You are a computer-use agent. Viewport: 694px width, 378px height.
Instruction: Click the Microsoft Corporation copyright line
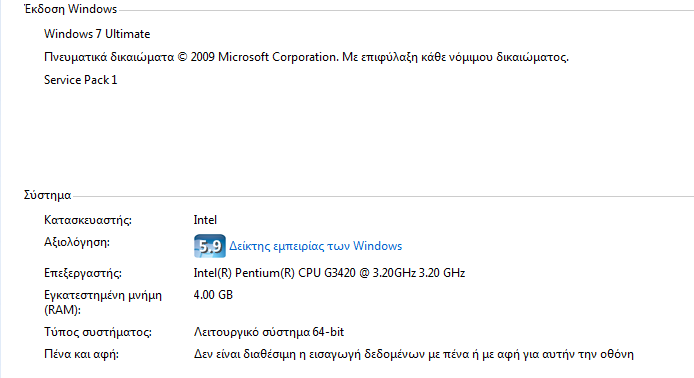point(306,57)
